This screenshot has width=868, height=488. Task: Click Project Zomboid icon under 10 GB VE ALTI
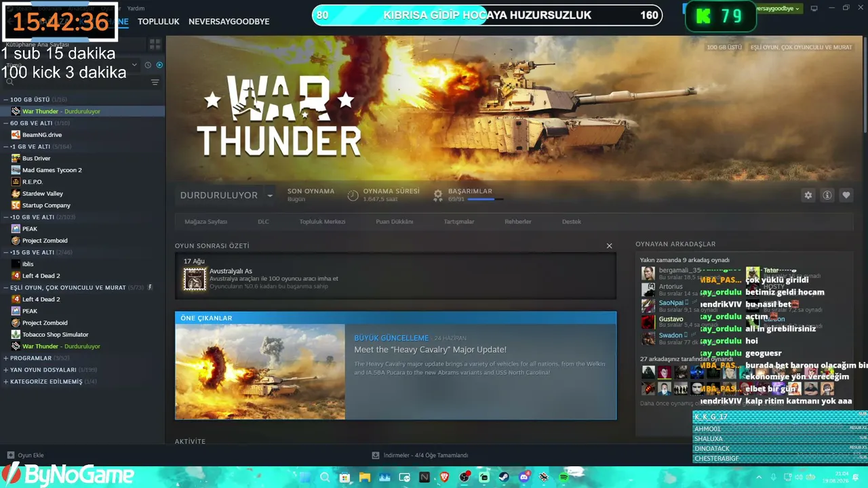(x=16, y=241)
